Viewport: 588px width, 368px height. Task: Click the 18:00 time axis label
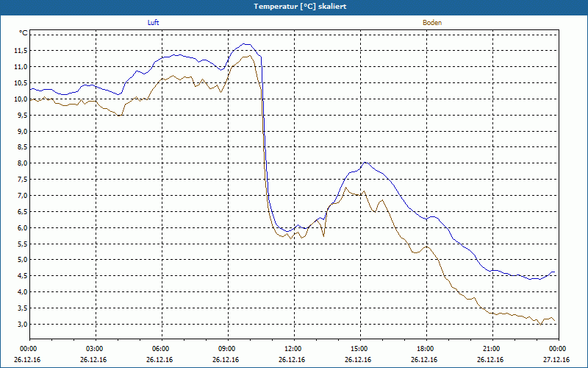pos(426,349)
